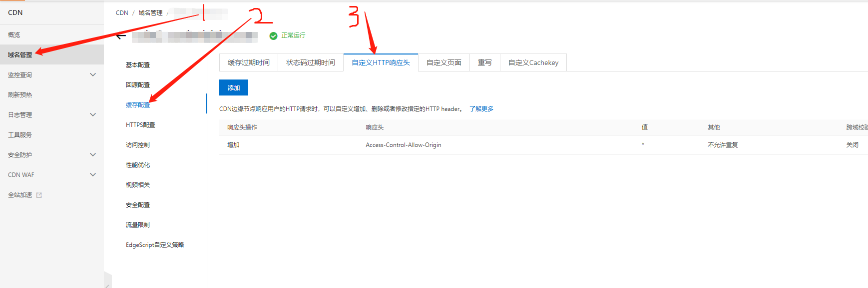Go to 访问控制 settings
This screenshot has width=868, height=288.
(138, 144)
